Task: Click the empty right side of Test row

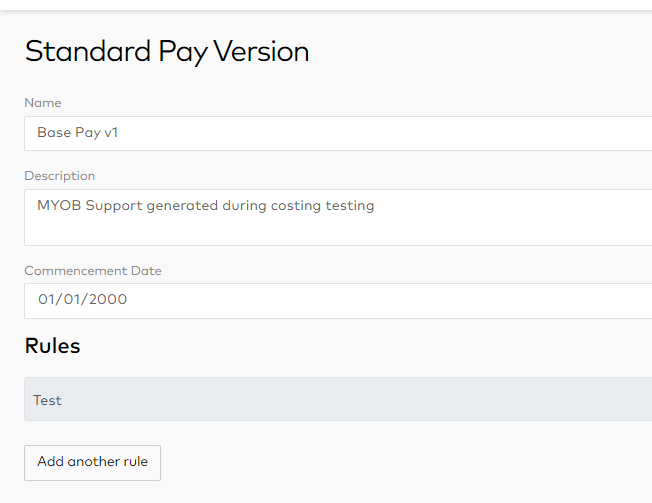Action: tap(450, 399)
